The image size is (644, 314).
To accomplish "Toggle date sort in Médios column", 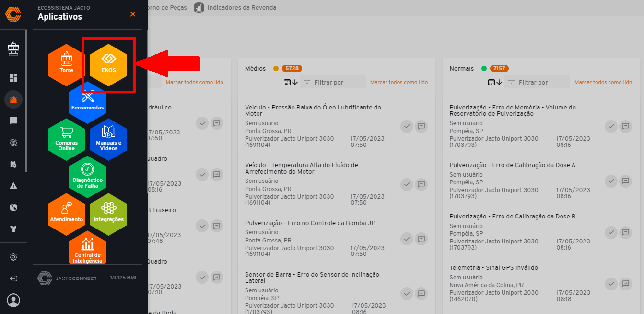I will tap(291, 82).
